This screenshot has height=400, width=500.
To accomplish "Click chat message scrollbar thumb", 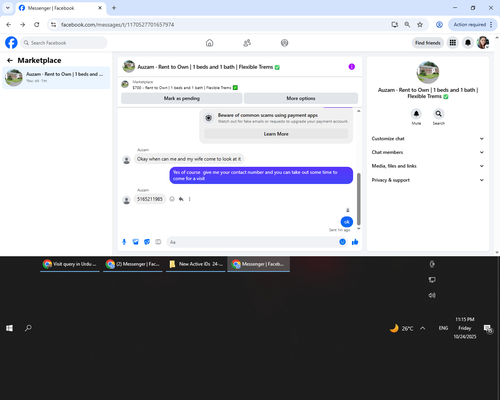I will pos(359,199).
